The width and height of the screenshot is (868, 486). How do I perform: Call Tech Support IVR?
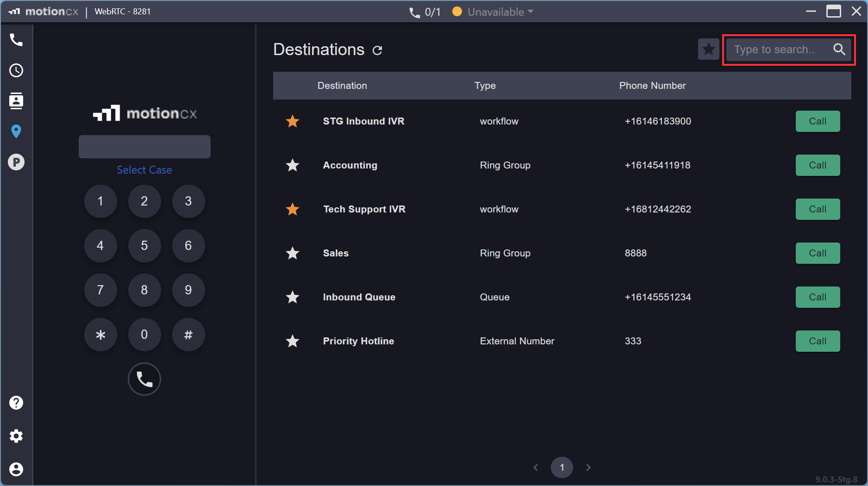(818, 209)
